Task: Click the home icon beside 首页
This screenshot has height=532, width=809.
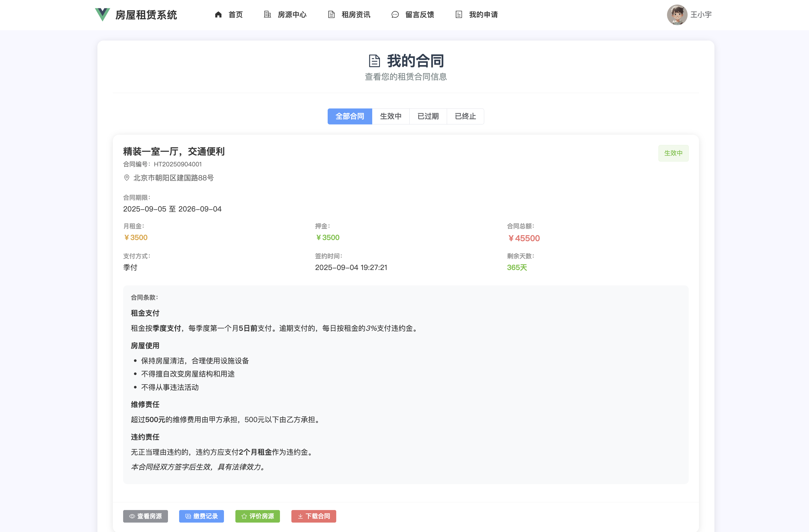Action: click(218, 15)
